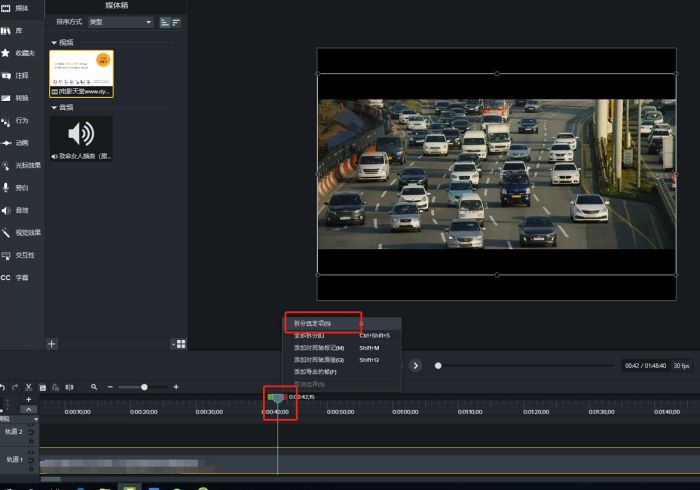The image size is (700, 490).
Task: Click the Split icon in timeline toolbar
Action: [70, 387]
